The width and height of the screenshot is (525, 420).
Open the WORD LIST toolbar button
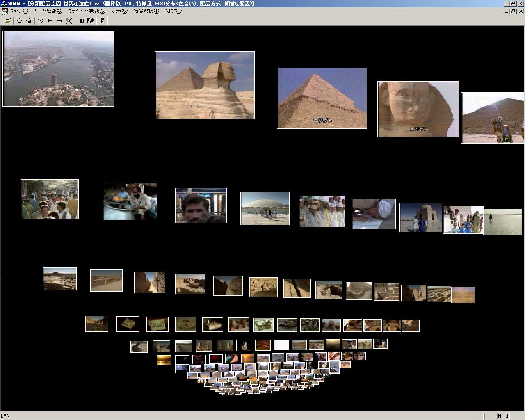[x=90, y=21]
